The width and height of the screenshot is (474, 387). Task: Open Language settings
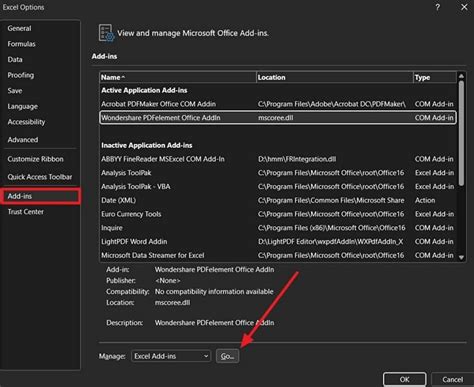22,106
